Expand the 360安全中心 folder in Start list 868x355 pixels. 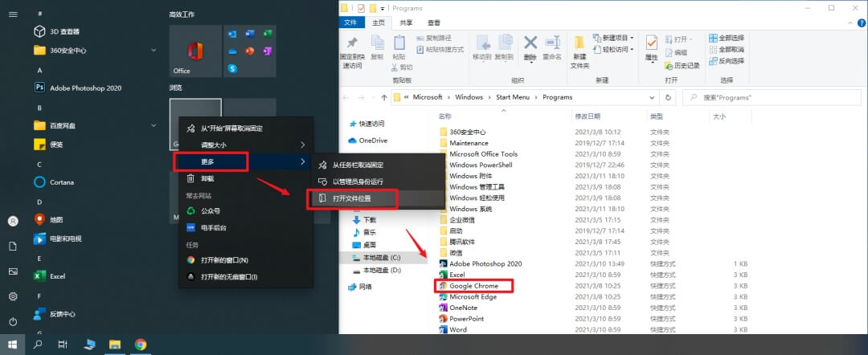pyautogui.click(x=154, y=51)
